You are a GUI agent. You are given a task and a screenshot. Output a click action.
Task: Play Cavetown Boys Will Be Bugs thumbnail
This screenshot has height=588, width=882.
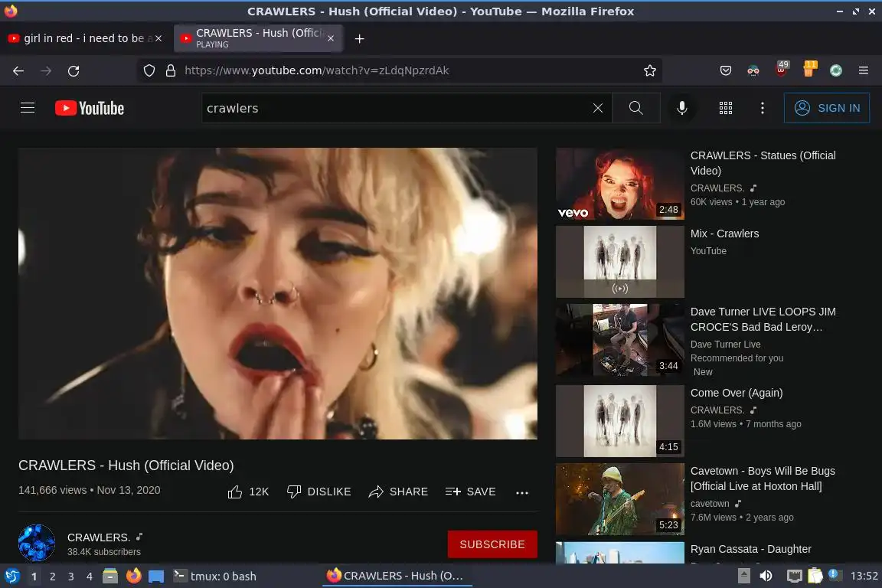point(620,499)
